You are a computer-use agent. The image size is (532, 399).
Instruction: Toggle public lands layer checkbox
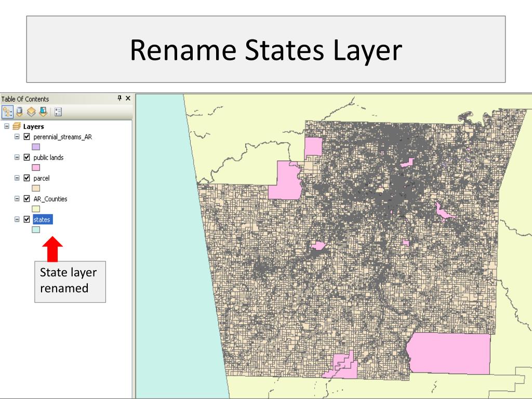click(27, 157)
